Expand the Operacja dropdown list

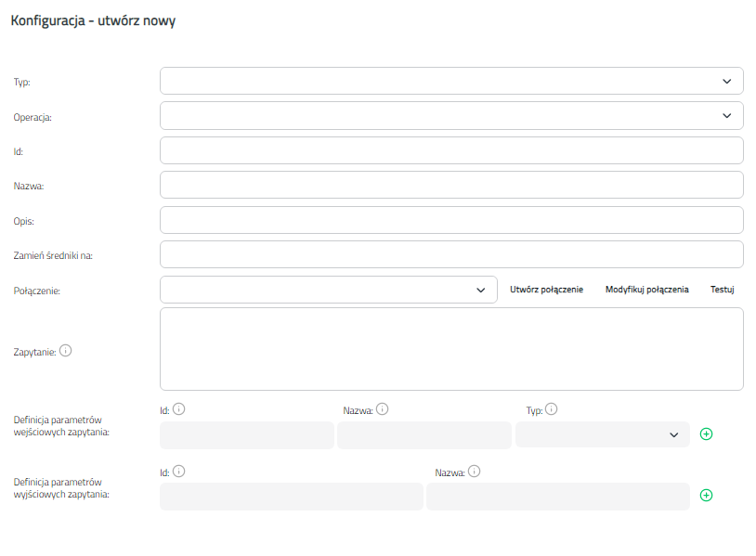tap(451, 116)
